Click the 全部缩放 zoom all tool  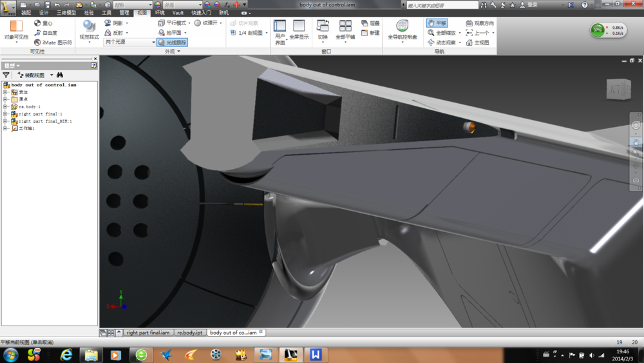pos(442,33)
